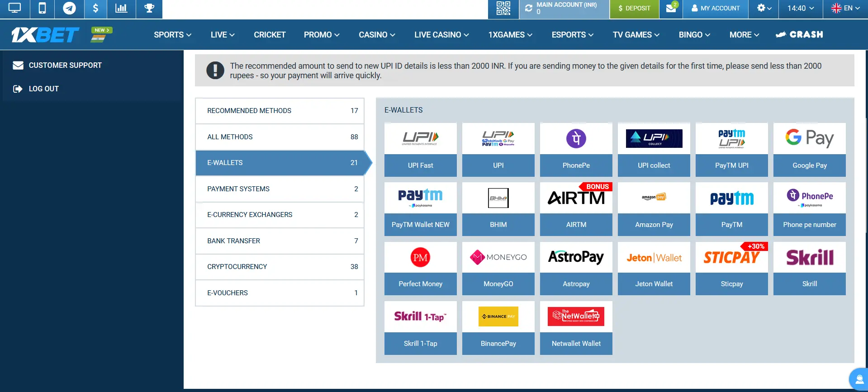868x392 pixels.
Task: Click MAIN ACCOUNT (INR) balance
Action: 566,8
